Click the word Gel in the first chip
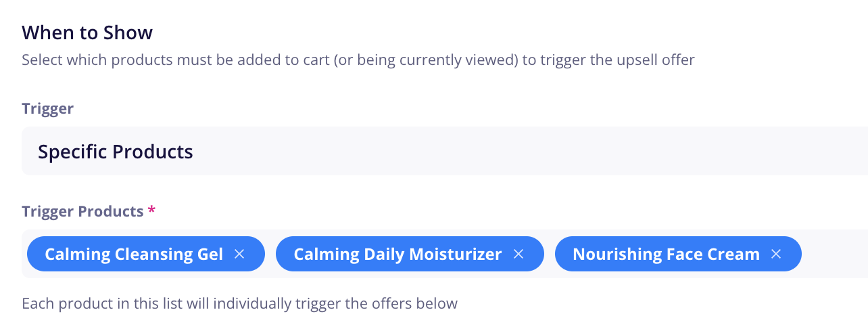Image resolution: width=868 pixels, height=333 pixels. pos(209,254)
